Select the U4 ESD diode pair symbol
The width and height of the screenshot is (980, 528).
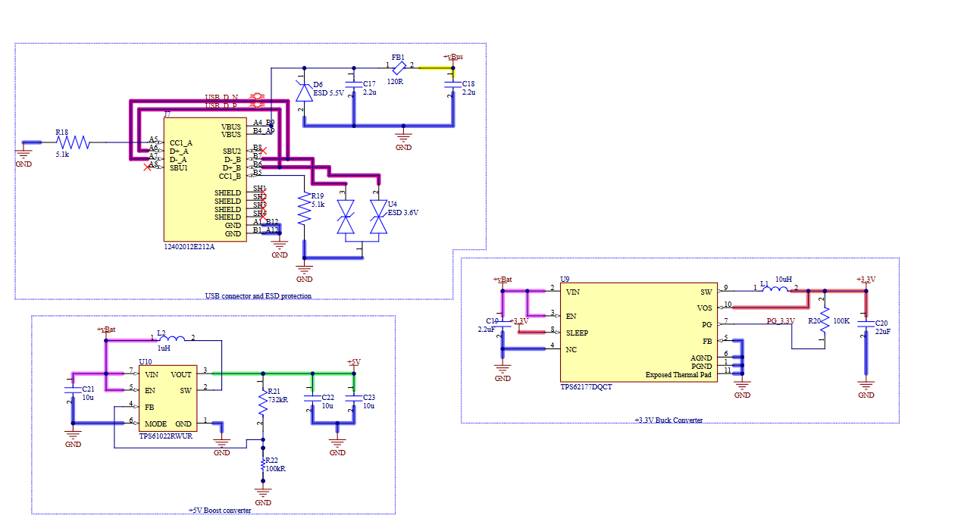[362, 217]
